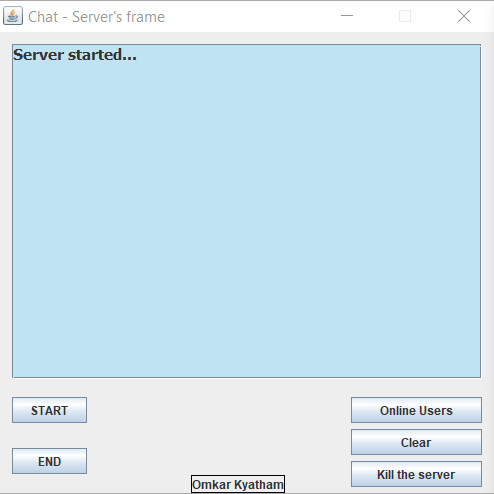This screenshot has width=494, height=494.
Task: Click the disabled maximize window icon
Action: [x=405, y=16]
